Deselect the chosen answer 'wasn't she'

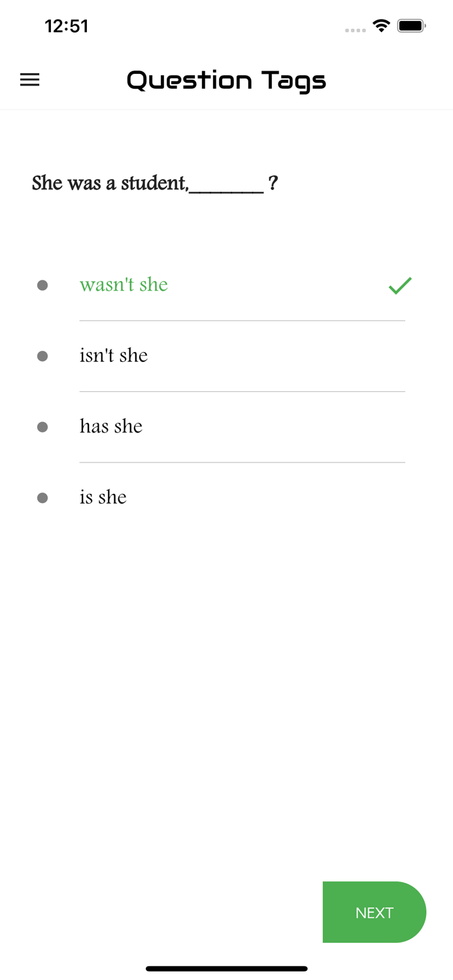tap(124, 286)
